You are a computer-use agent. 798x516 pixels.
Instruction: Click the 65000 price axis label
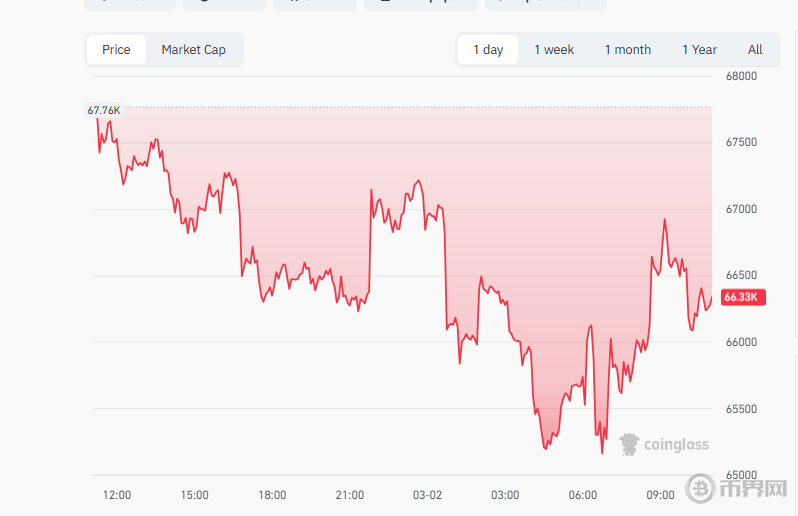pos(742,475)
